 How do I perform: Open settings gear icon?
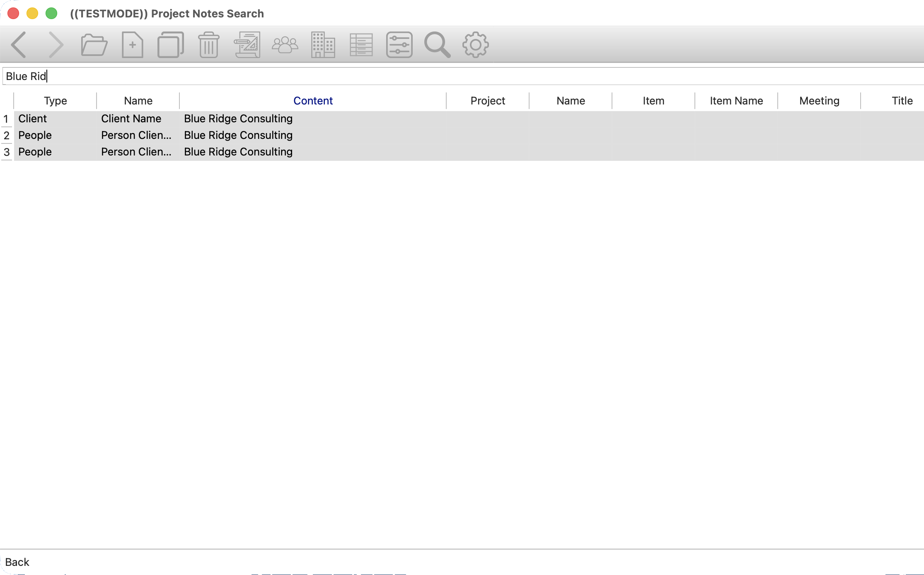click(476, 45)
